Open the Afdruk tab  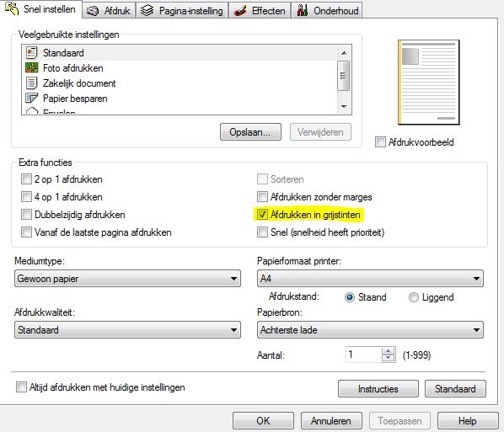click(x=109, y=11)
